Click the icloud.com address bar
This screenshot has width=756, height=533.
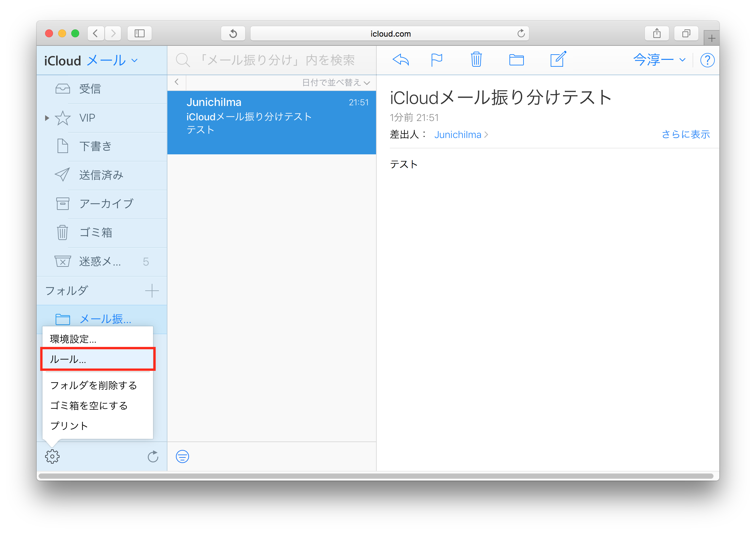click(x=389, y=33)
